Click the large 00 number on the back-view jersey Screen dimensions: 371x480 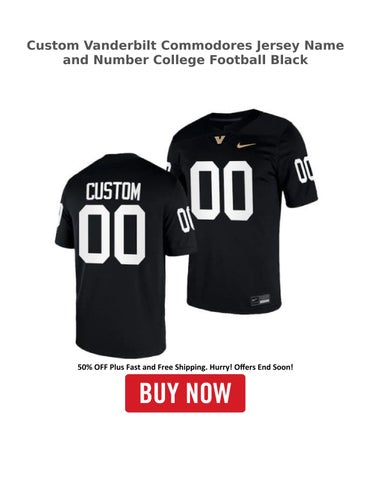[x=112, y=234]
